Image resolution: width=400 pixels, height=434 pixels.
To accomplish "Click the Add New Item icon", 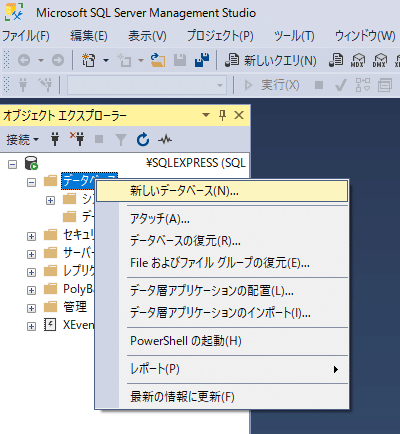I will (x=124, y=60).
